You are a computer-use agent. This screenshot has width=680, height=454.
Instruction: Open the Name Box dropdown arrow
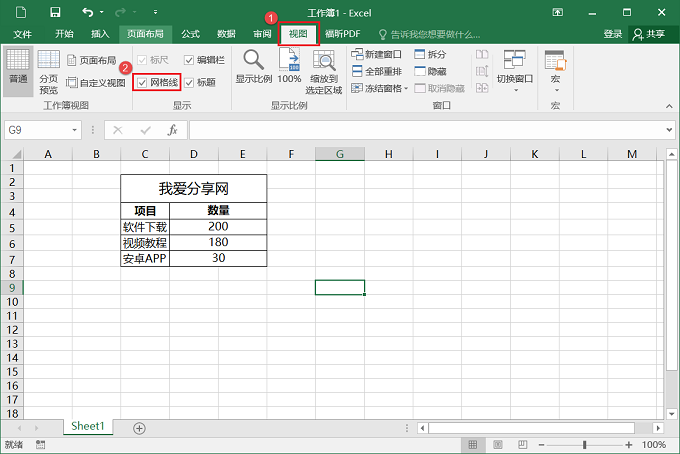pos(75,130)
